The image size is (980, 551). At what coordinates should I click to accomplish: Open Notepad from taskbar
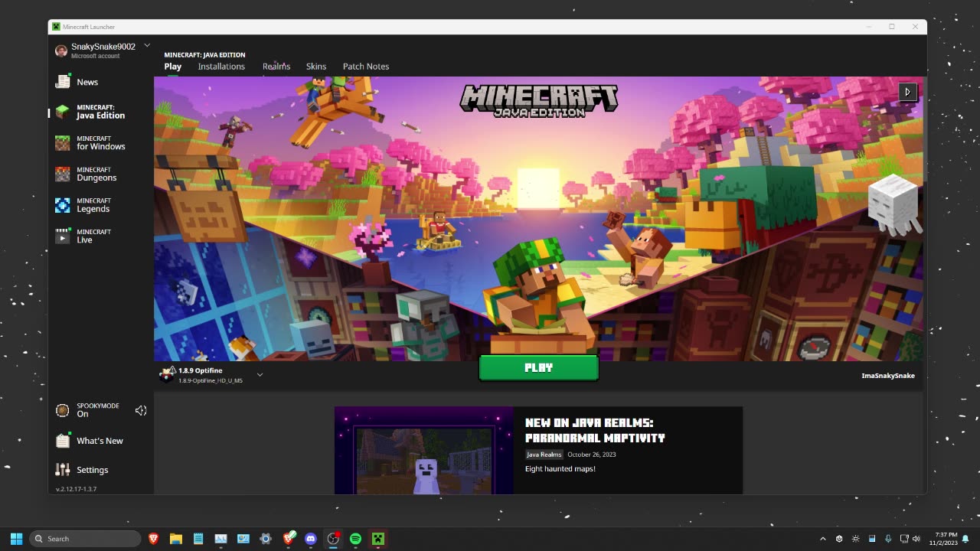(x=198, y=539)
